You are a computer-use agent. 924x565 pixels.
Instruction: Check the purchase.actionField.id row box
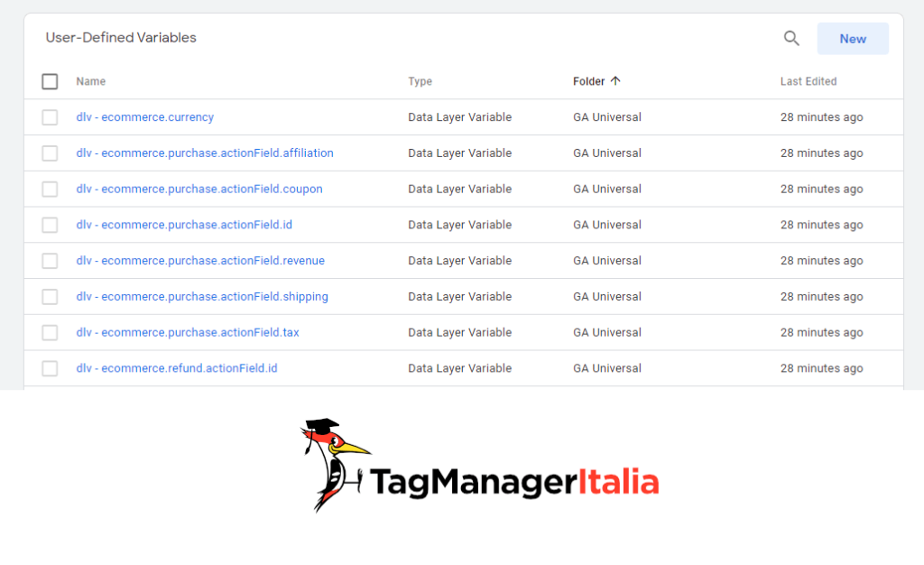coord(51,225)
